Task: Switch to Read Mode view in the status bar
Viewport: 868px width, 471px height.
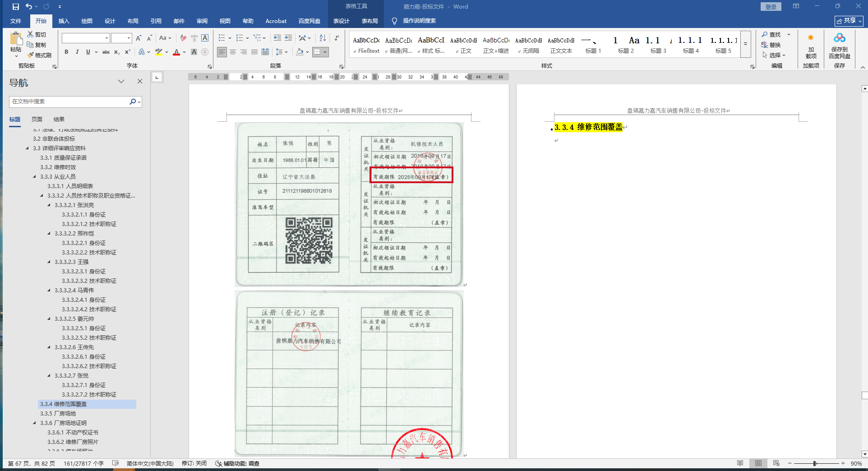Action: [x=740, y=463]
